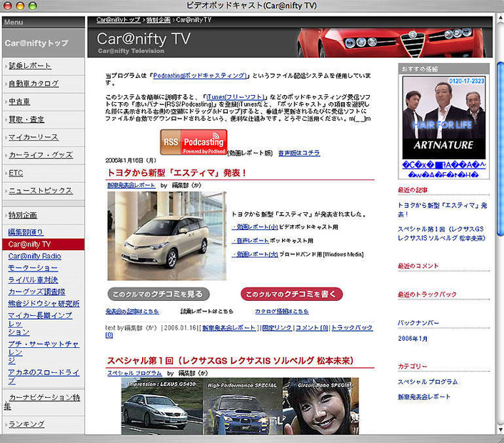Open 中古車 menu item

pyautogui.click(x=19, y=101)
